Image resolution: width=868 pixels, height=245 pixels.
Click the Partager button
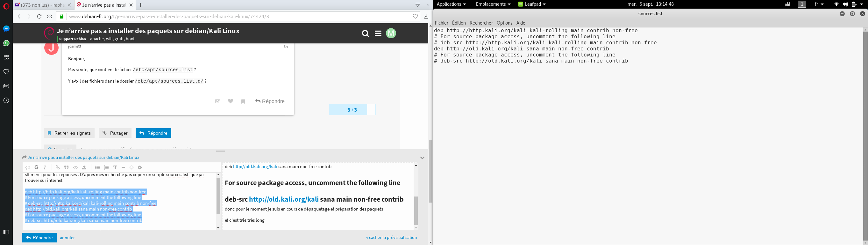tap(115, 133)
